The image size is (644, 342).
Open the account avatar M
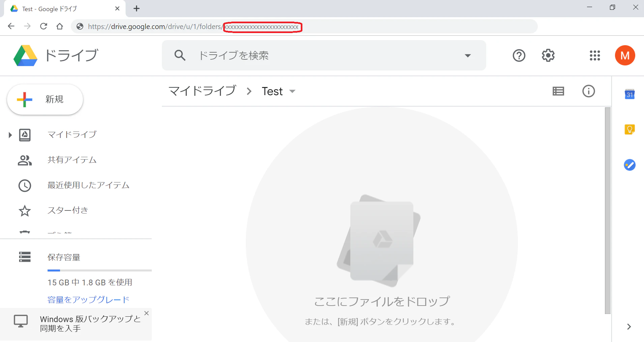point(625,55)
